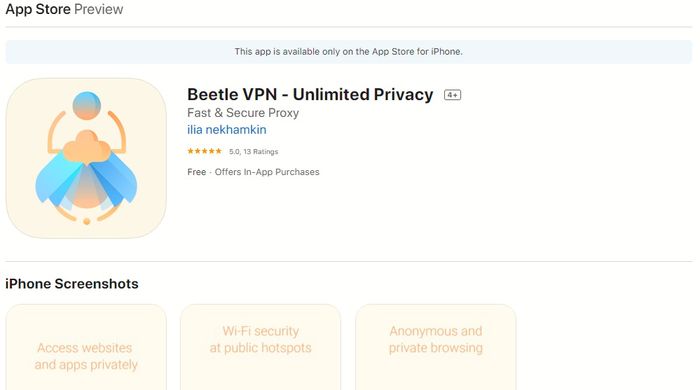Open developer link ilia nekhamkin

[x=227, y=130]
